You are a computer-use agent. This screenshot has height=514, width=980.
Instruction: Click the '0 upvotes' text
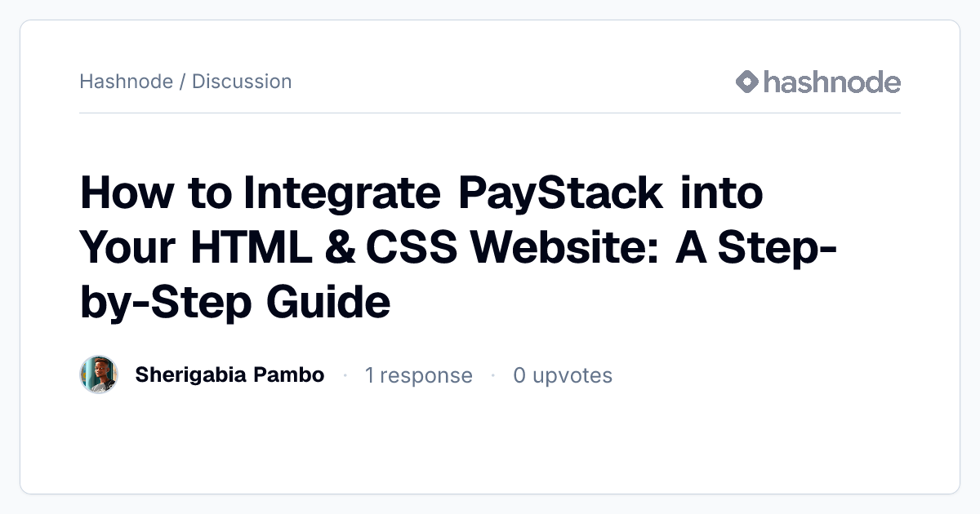click(563, 375)
